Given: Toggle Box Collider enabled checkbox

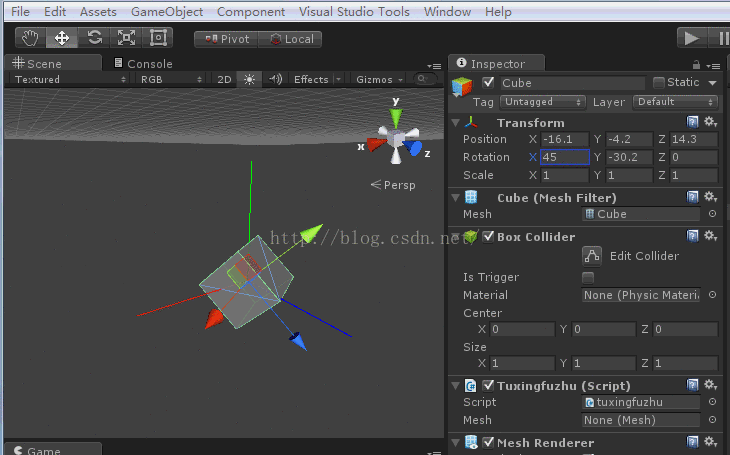Looking at the screenshot, I should point(488,237).
